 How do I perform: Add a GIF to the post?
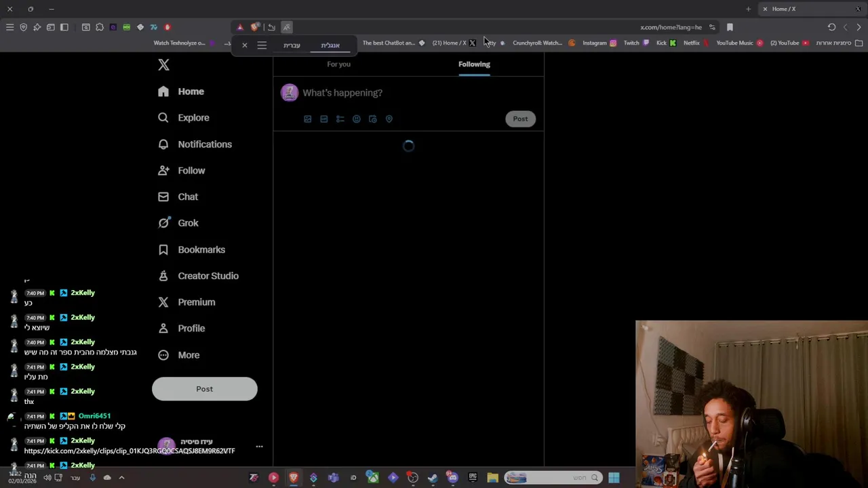coord(324,119)
